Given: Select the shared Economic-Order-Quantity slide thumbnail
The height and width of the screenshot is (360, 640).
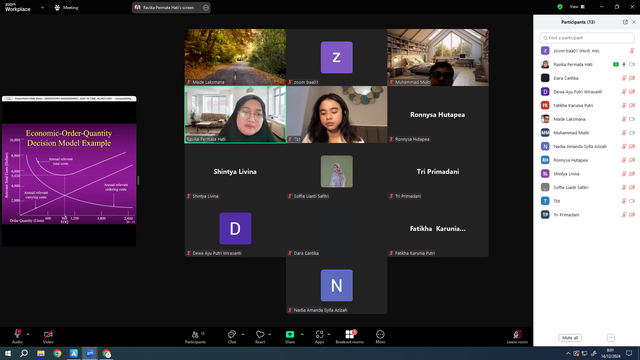Looking at the screenshot, I should (69, 174).
